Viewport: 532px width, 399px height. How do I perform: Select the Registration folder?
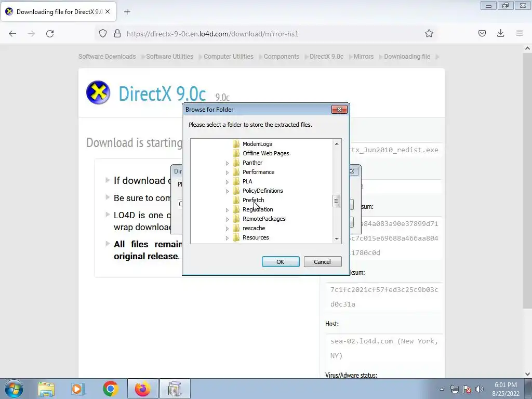[258, 209]
